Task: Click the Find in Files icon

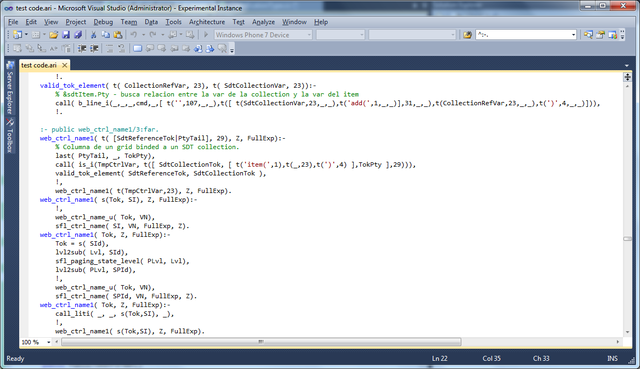Action: click(467, 35)
